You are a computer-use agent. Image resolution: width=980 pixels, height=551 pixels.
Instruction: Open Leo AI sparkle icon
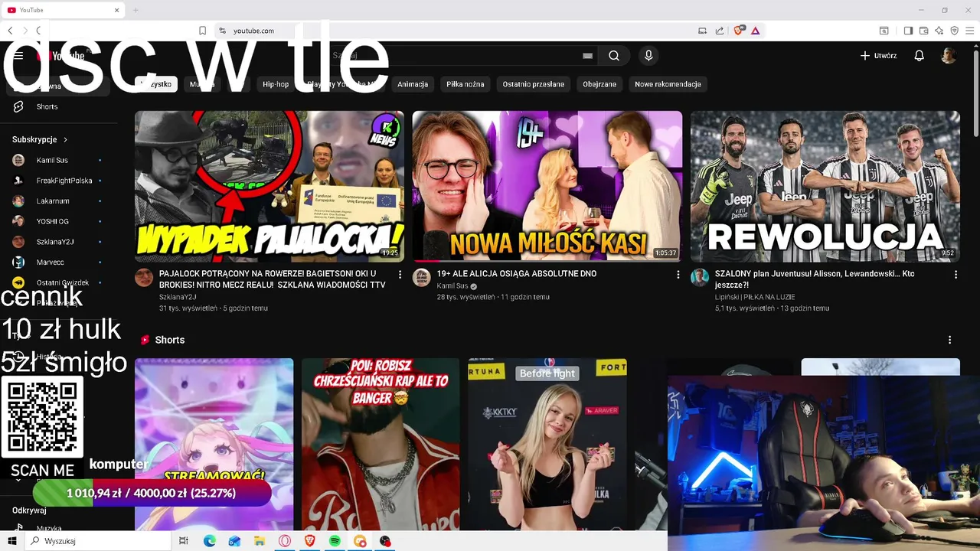939,31
